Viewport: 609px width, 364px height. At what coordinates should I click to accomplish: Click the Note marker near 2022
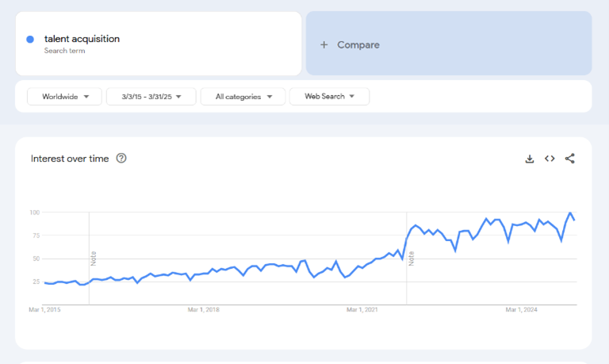click(x=412, y=259)
